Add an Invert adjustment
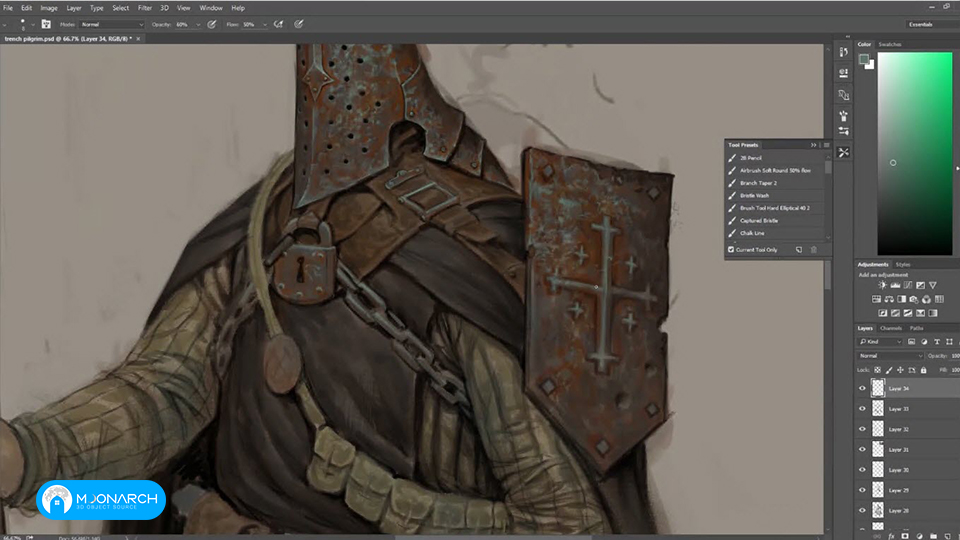 [x=882, y=313]
